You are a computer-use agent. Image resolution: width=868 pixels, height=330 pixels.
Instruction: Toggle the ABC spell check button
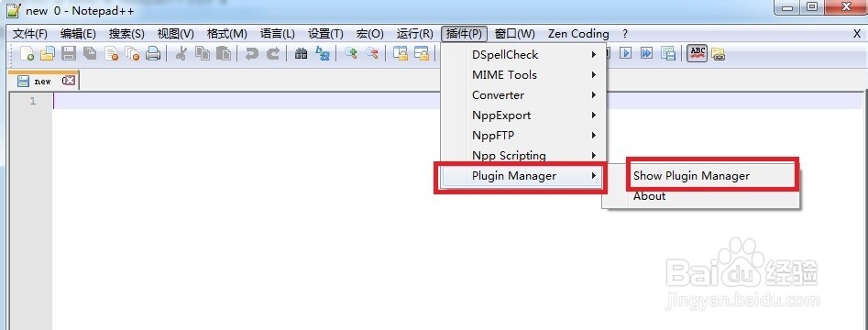[697, 54]
